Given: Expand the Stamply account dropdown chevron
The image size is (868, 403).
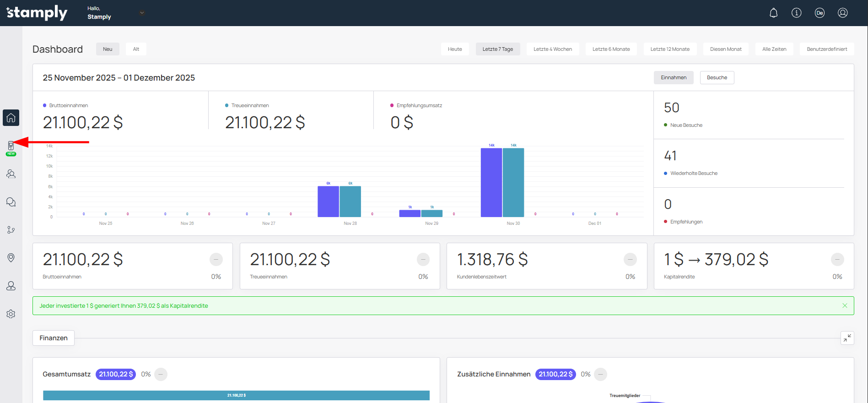Looking at the screenshot, I should [142, 13].
